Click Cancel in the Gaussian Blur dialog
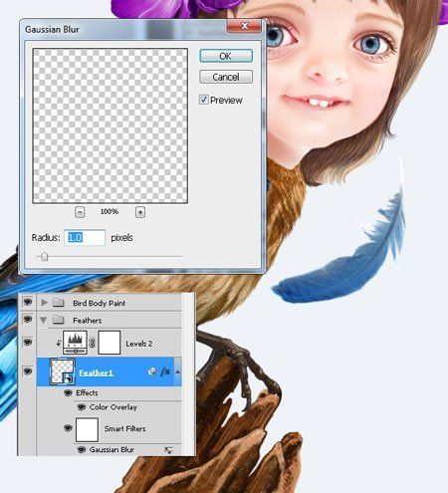 click(226, 77)
